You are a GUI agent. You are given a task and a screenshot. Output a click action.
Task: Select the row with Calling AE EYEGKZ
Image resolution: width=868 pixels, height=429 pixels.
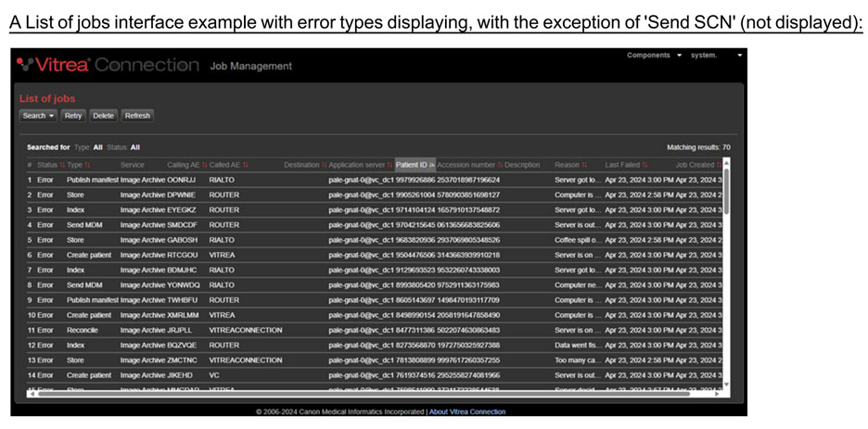point(375,210)
